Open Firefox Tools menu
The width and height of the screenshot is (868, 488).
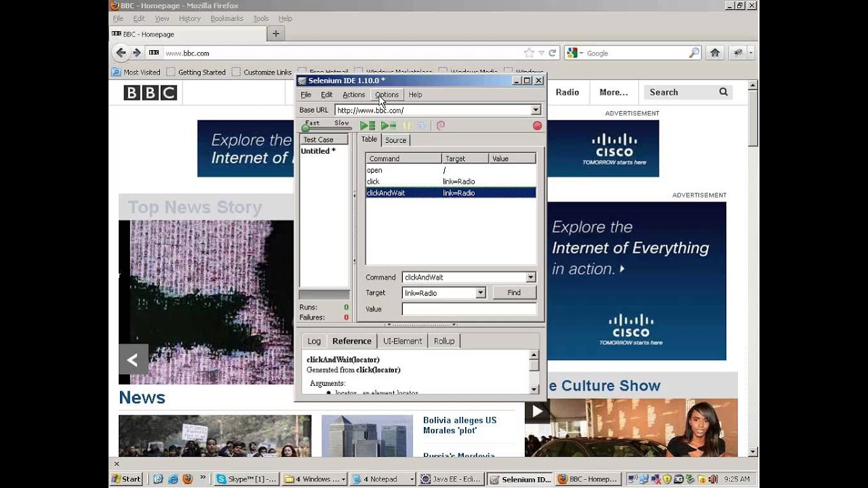click(x=261, y=18)
